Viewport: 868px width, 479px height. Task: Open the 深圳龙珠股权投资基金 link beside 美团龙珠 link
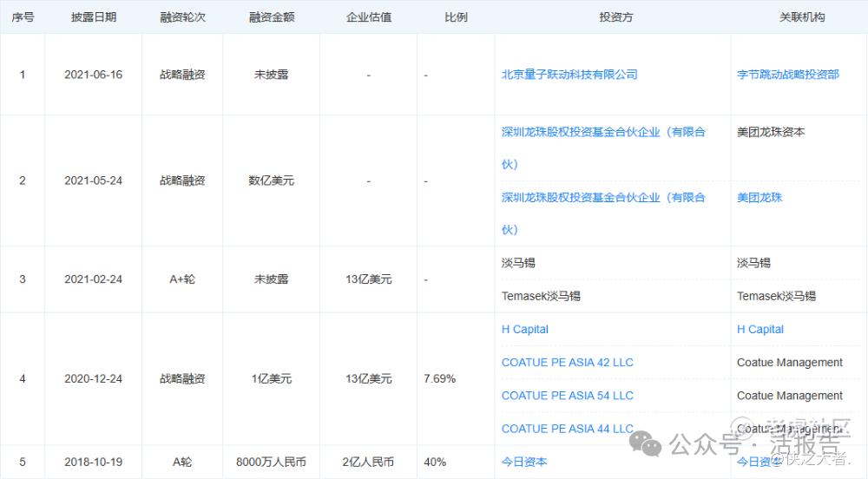click(603, 213)
